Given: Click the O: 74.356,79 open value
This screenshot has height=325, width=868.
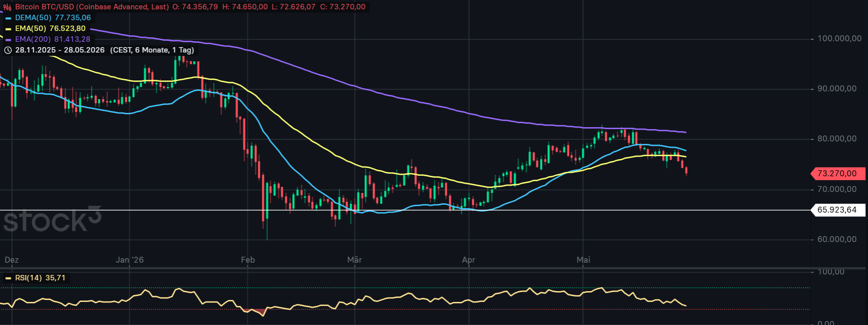Looking at the screenshot, I should (195, 7).
